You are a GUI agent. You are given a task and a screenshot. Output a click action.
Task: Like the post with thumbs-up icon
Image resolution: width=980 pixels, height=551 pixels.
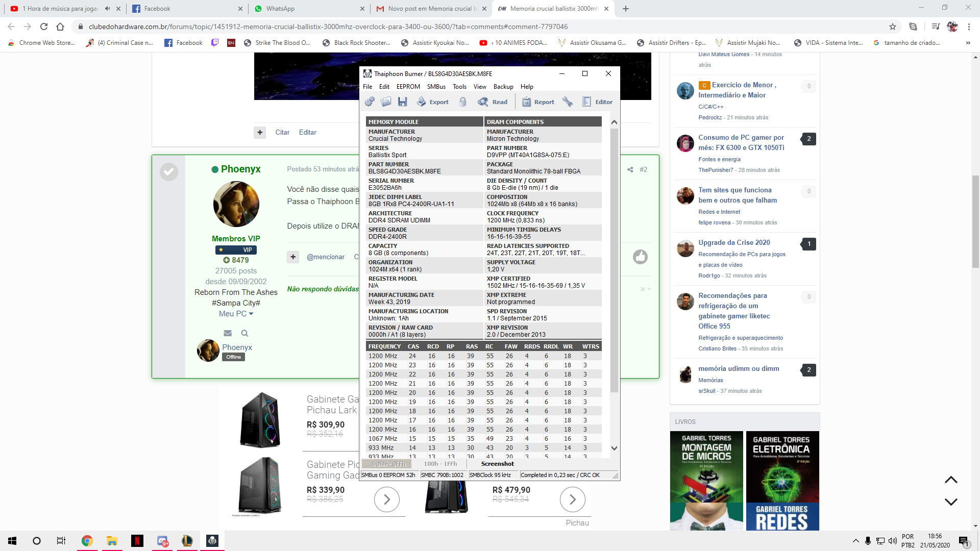(640, 257)
